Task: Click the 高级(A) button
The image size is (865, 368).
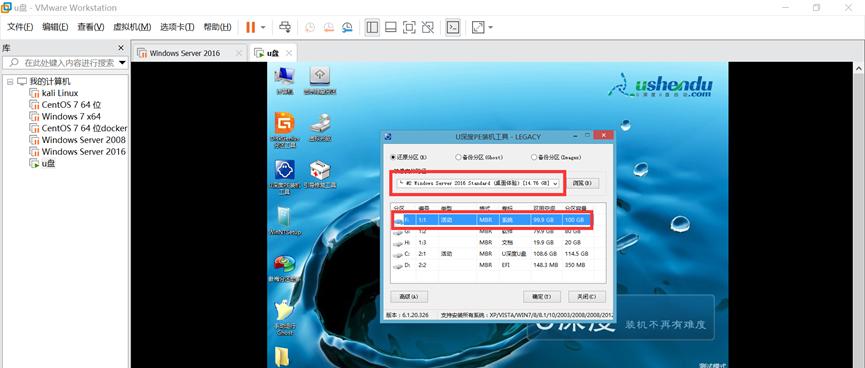Action: coord(409,296)
